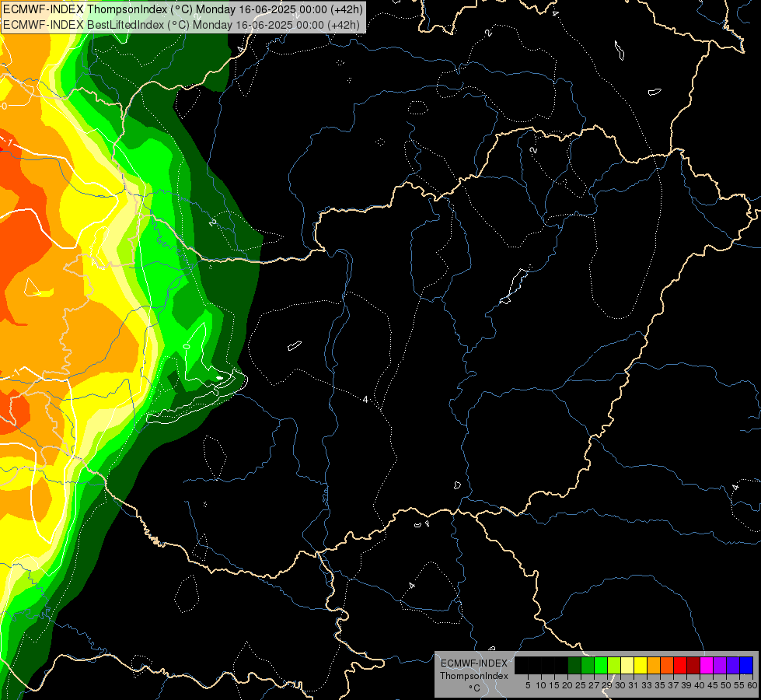Click the dark green legend swatch
This screenshot has width=761, height=700.
click(574, 665)
